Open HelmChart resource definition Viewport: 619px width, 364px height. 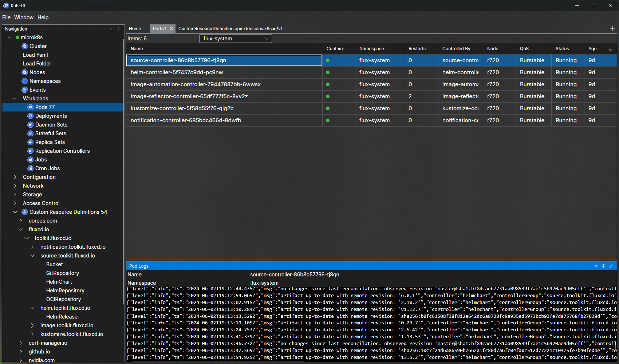point(59,282)
